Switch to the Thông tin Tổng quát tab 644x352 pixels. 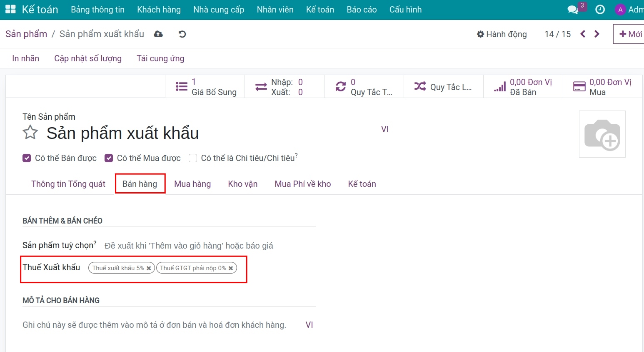click(x=68, y=184)
